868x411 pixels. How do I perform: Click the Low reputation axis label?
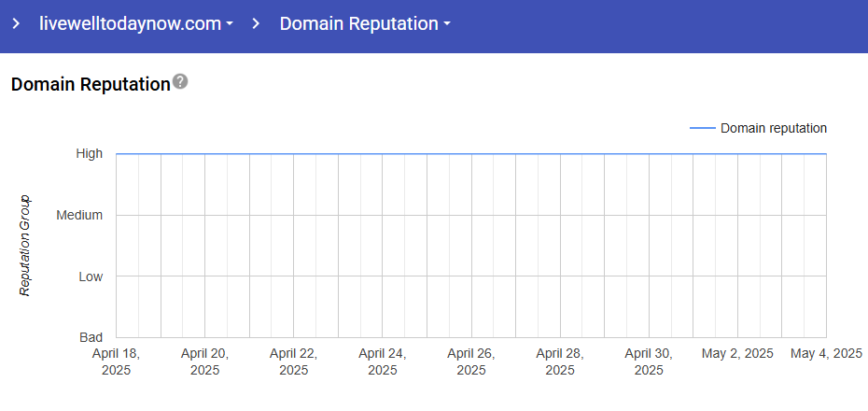click(x=90, y=276)
